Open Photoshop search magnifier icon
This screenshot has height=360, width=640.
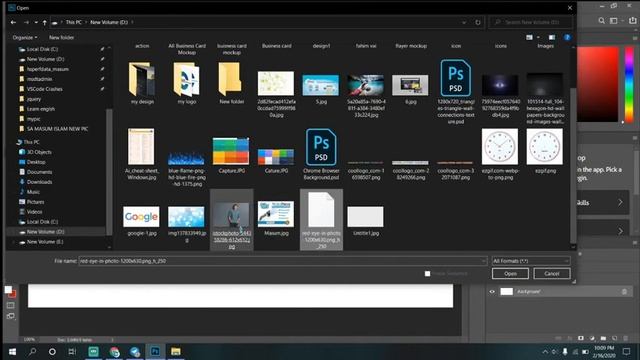[x=601, y=20]
